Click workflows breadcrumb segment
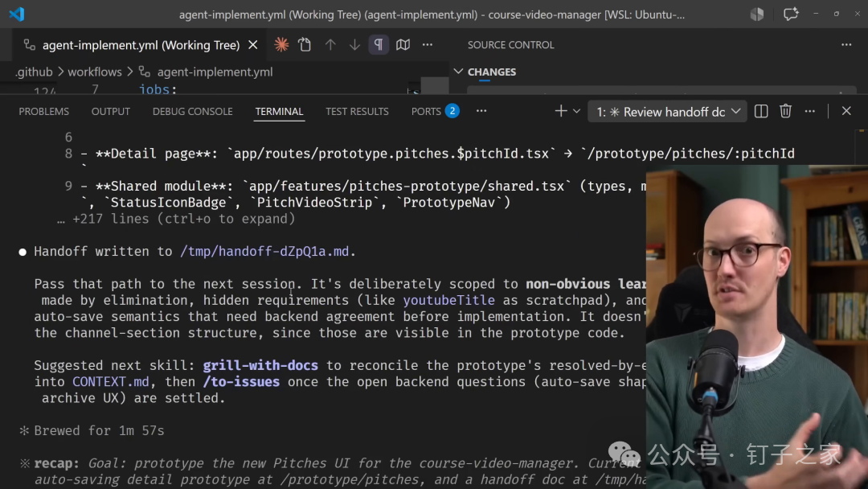Screen dimensions: 868x489 tap(95, 72)
